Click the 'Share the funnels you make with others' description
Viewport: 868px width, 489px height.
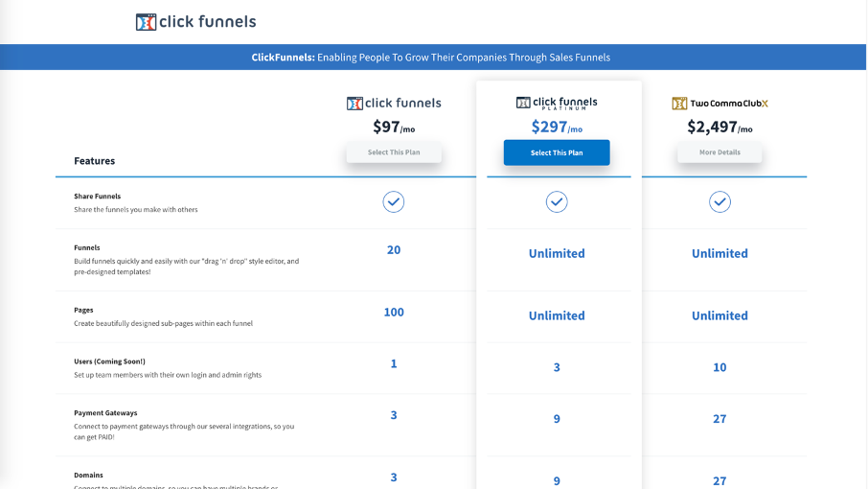click(136, 209)
